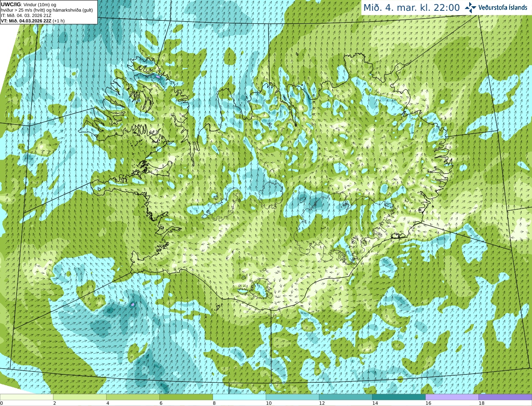Pick the olive green 6–8 m/s swatch

[x=186, y=397]
